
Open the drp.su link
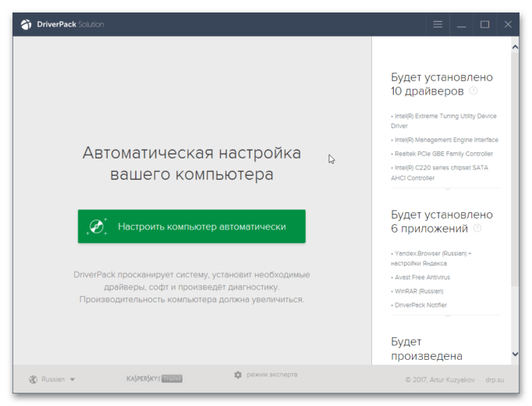click(x=495, y=379)
